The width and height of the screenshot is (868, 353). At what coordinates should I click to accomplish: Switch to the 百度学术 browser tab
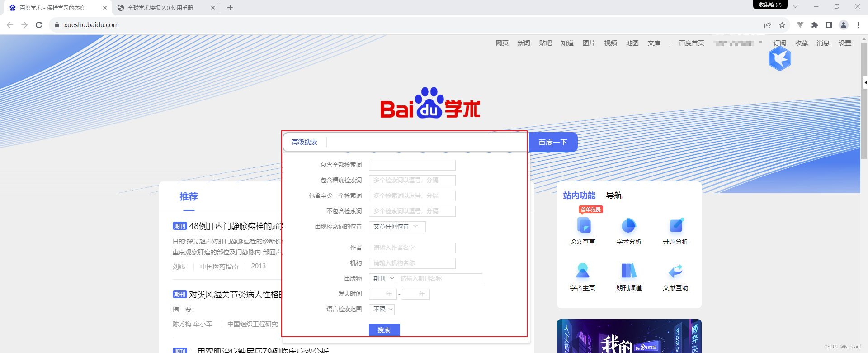coord(57,8)
